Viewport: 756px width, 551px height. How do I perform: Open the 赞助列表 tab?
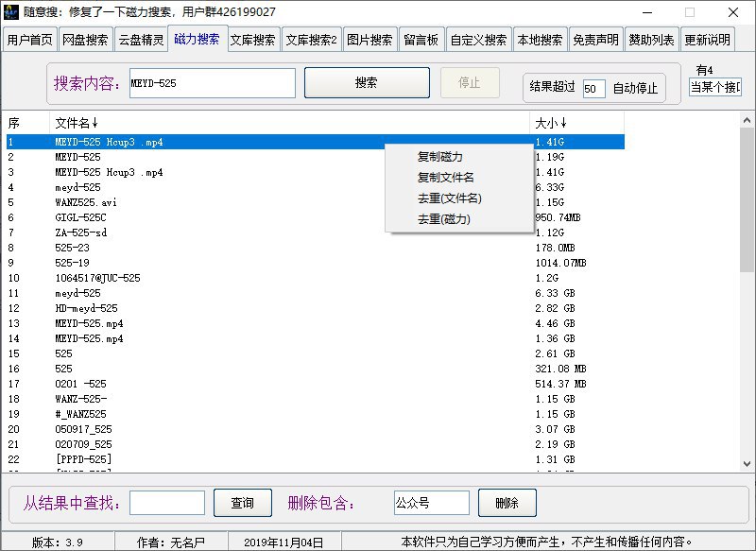[x=651, y=40]
